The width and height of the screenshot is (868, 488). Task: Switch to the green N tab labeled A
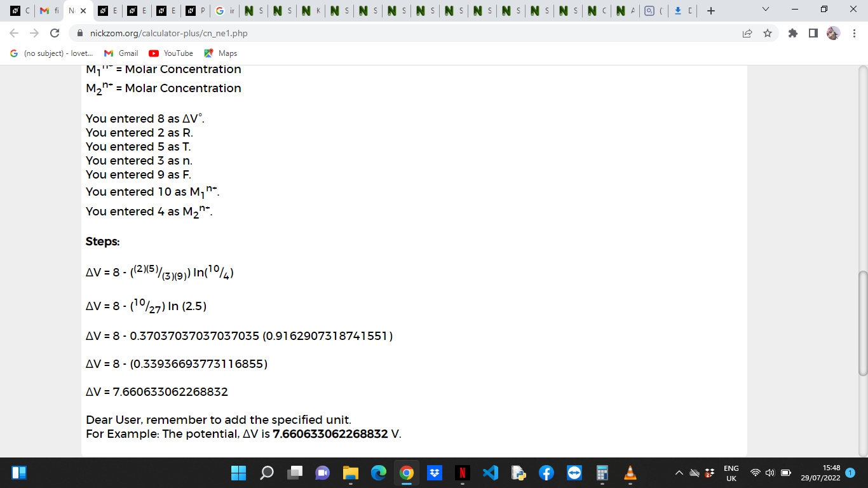(625, 11)
